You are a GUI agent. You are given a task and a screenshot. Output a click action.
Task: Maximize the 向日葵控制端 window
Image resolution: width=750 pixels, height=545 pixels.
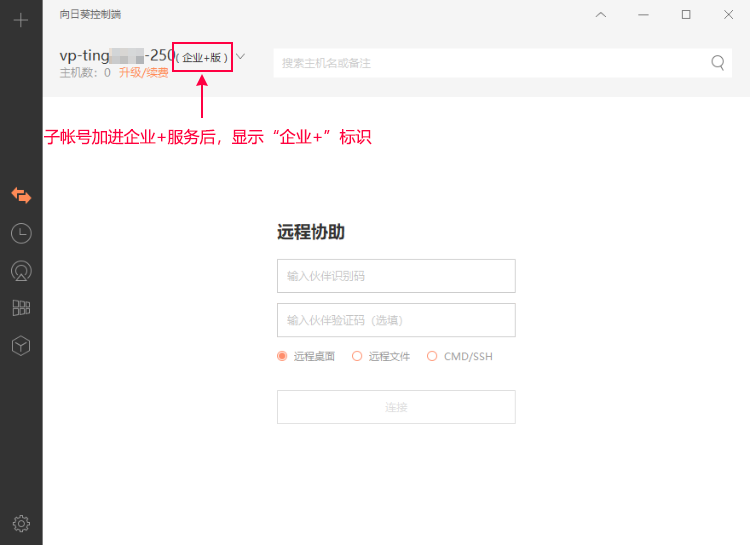tap(686, 14)
